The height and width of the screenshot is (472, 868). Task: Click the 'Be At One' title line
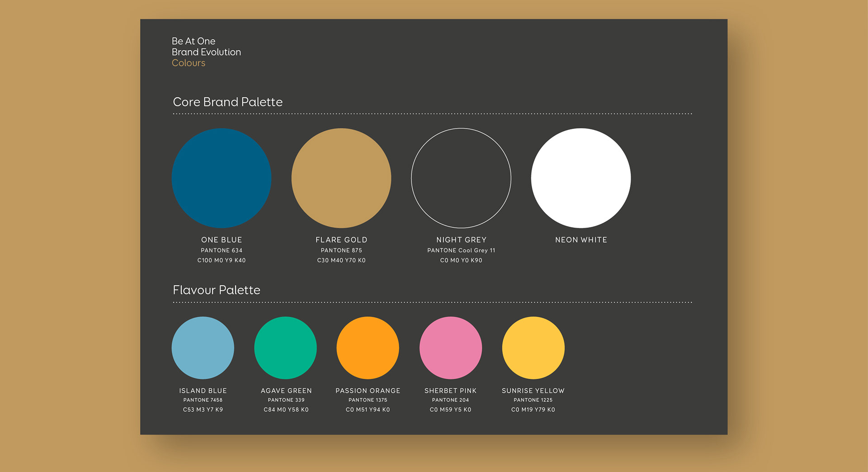click(193, 41)
